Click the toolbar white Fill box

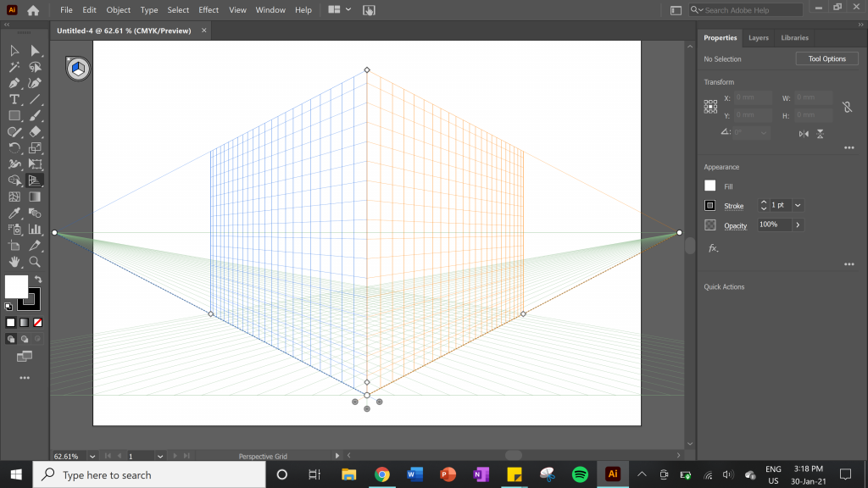[16, 286]
